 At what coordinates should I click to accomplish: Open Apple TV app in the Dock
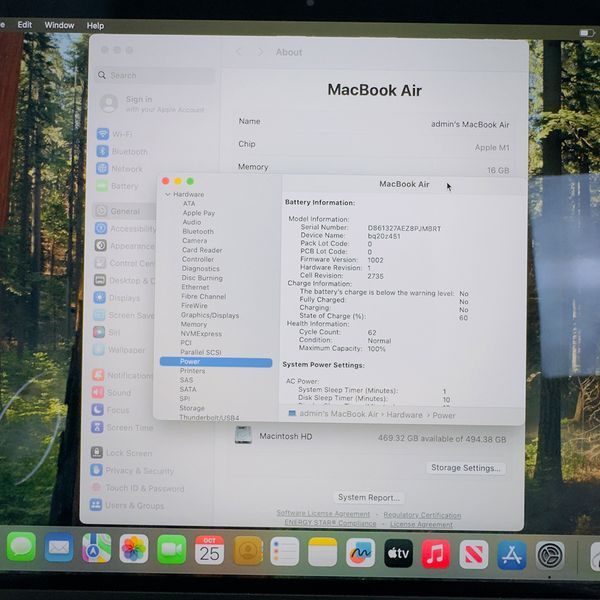[398, 553]
